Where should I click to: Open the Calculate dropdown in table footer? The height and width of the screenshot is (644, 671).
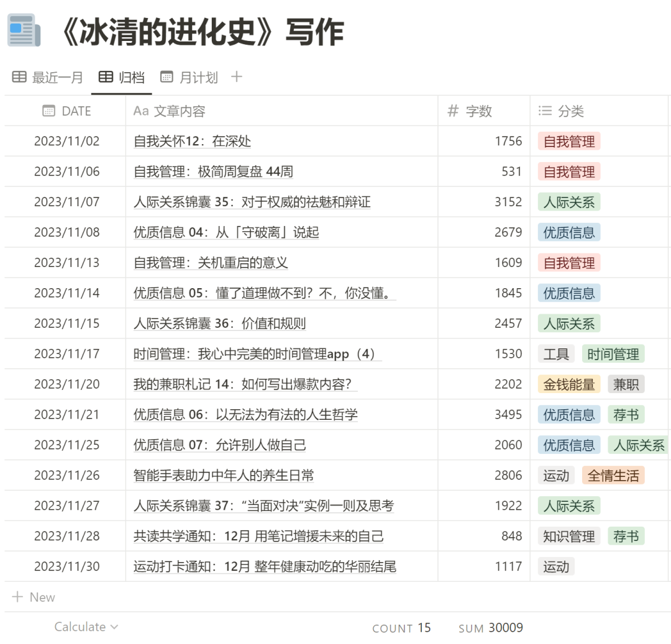point(86,627)
